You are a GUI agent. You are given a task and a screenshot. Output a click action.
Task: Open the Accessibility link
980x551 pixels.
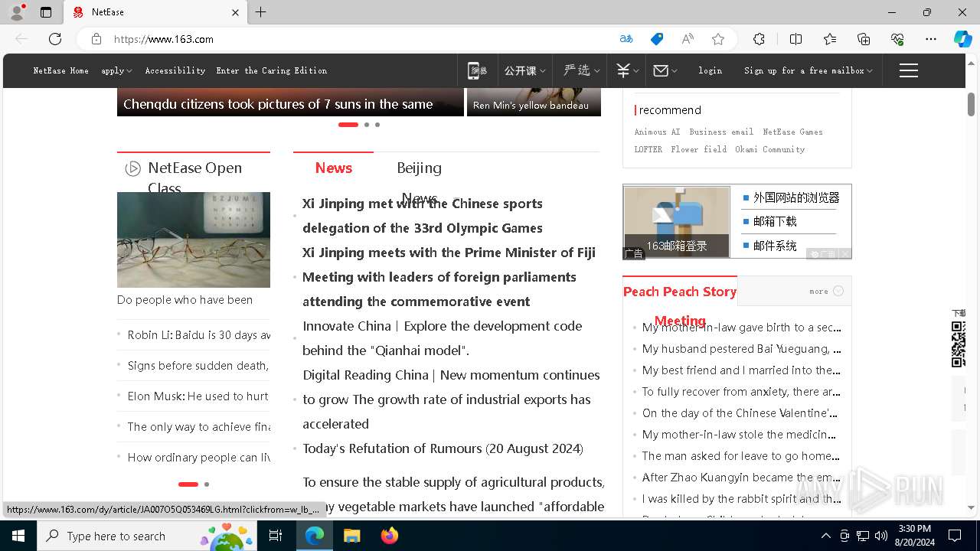point(175,70)
